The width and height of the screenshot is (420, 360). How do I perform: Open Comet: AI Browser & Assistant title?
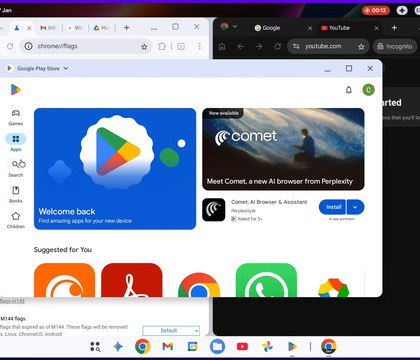pos(269,202)
